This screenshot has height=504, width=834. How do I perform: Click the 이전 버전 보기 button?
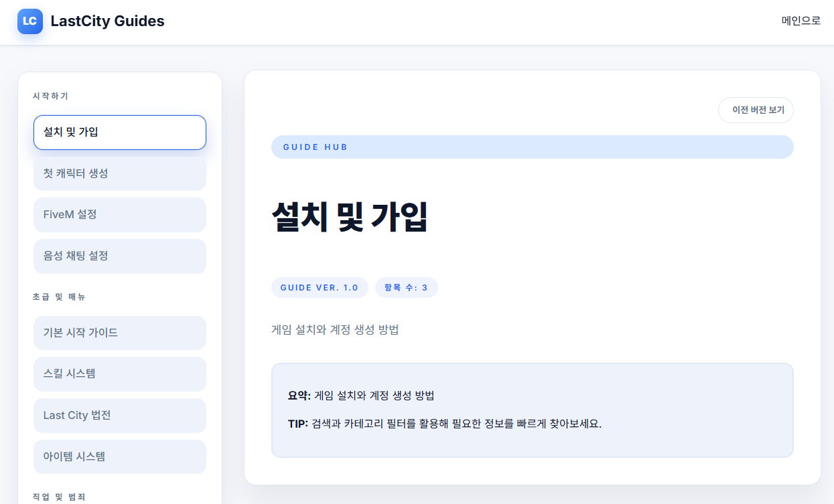(756, 110)
